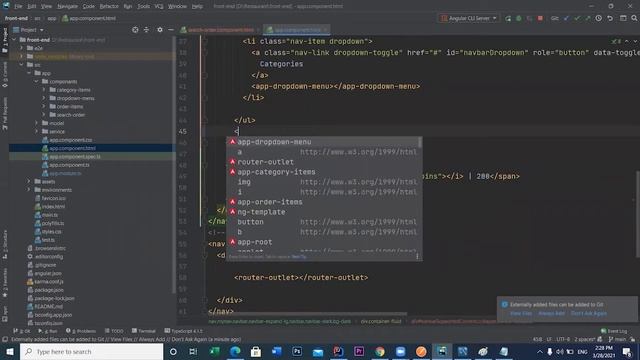Click the rollback undo arrow icon
This screenshot has height=360, width=640.
[x=610, y=18]
